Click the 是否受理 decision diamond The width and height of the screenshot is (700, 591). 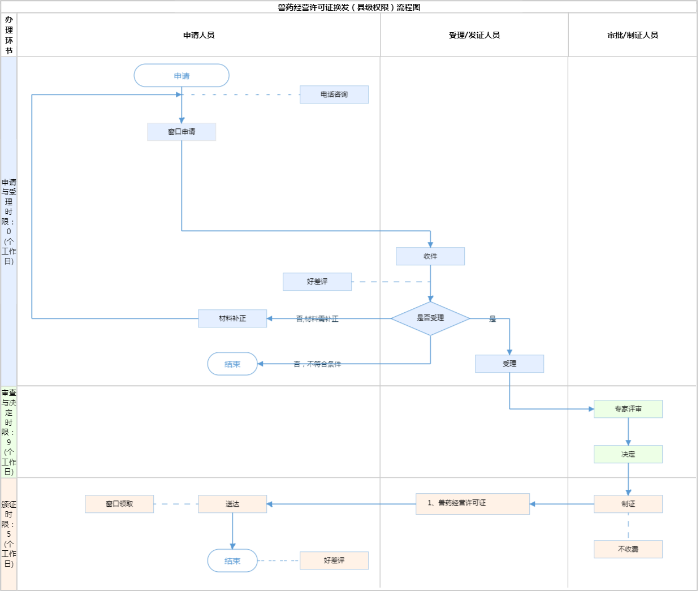(430, 318)
